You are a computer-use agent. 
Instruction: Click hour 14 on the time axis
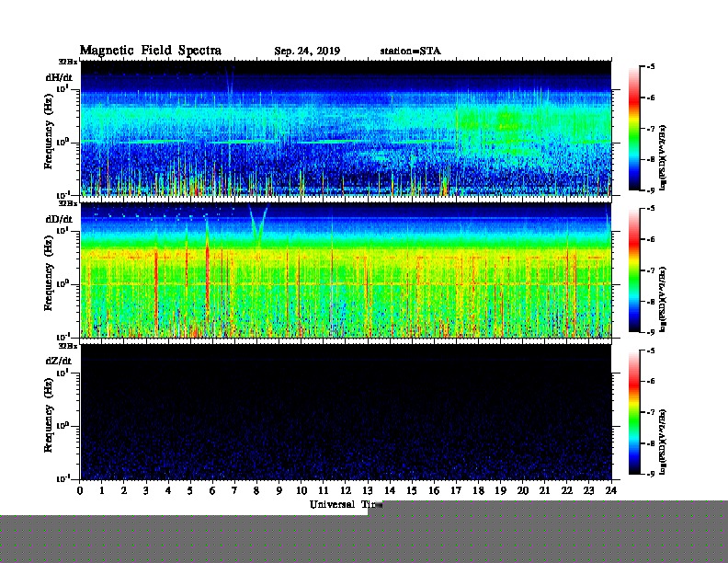pos(390,490)
